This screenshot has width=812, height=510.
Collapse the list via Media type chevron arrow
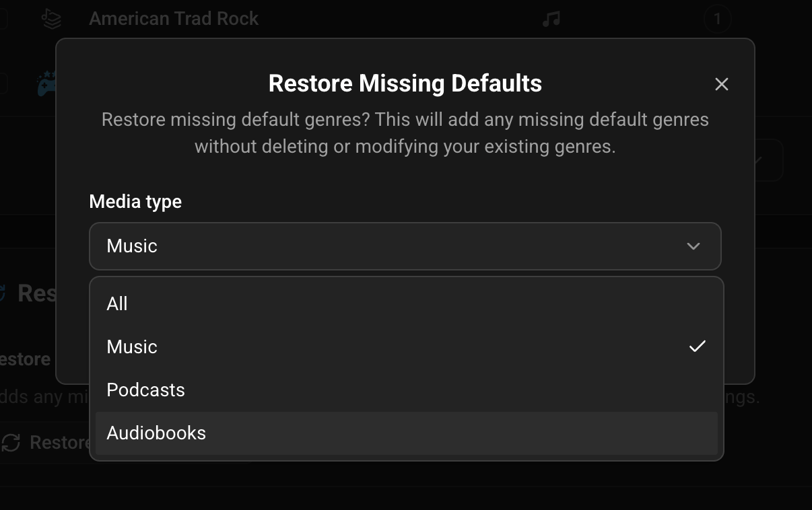693,246
